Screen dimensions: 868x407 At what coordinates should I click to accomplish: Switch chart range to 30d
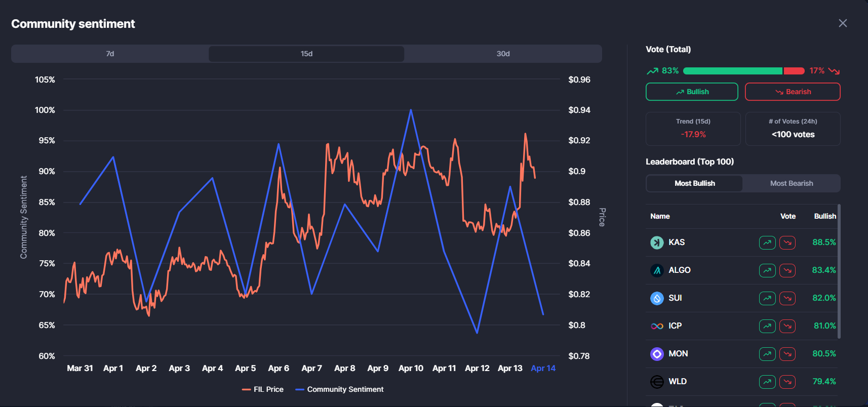[x=503, y=54]
